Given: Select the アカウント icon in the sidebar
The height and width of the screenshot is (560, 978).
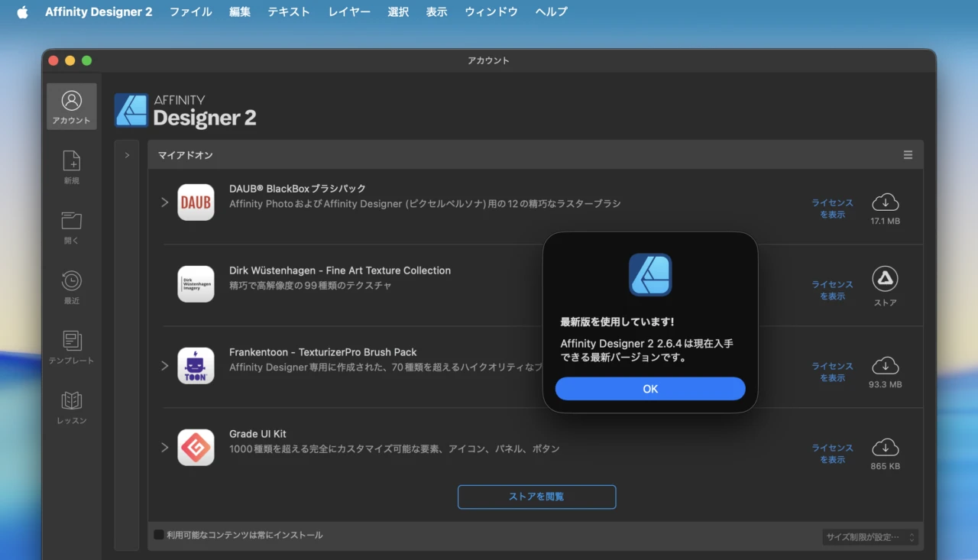Looking at the screenshot, I should pyautogui.click(x=71, y=105).
